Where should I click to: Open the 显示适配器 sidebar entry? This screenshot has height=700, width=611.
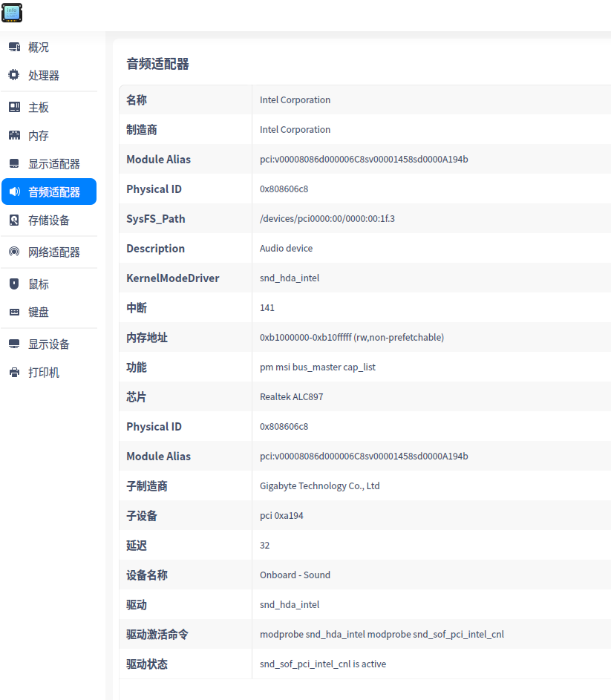click(x=49, y=163)
